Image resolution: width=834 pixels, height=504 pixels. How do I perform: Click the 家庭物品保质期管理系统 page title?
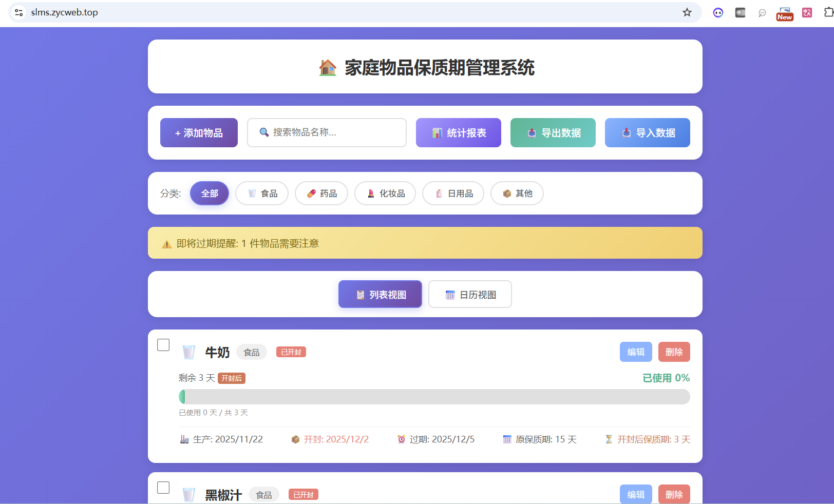coord(440,68)
